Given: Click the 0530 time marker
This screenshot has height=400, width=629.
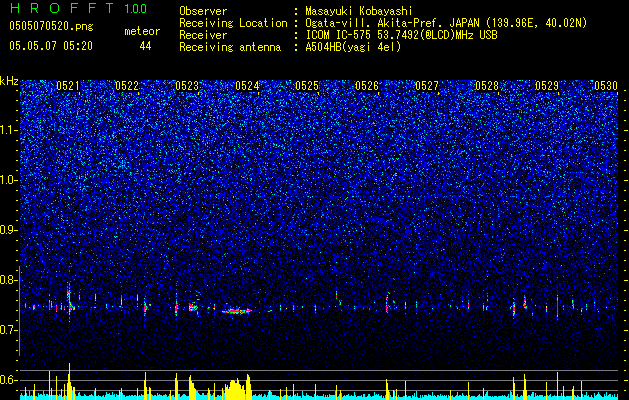Looking at the screenshot, I should click(x=606, y=86).
